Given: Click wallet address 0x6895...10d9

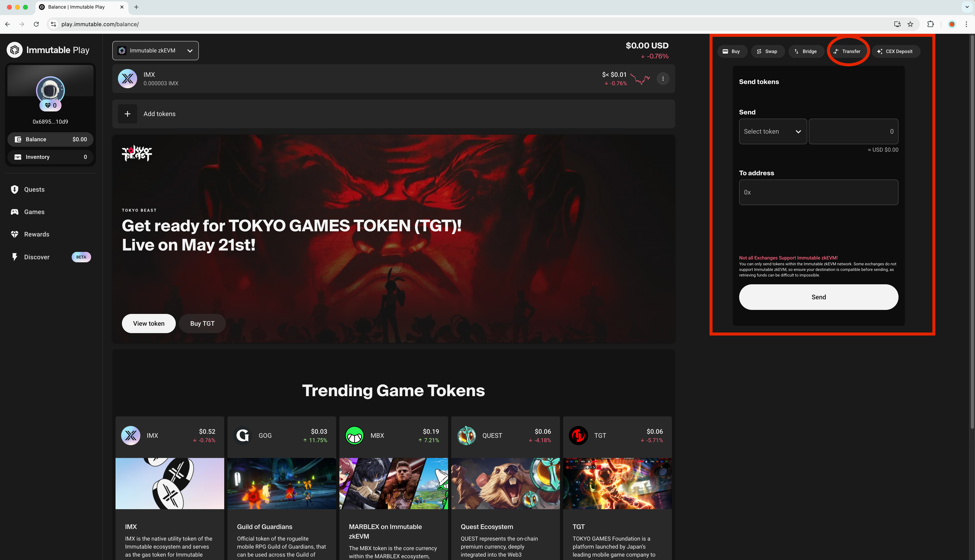Looking at the screenshot, I should (50, 121).
